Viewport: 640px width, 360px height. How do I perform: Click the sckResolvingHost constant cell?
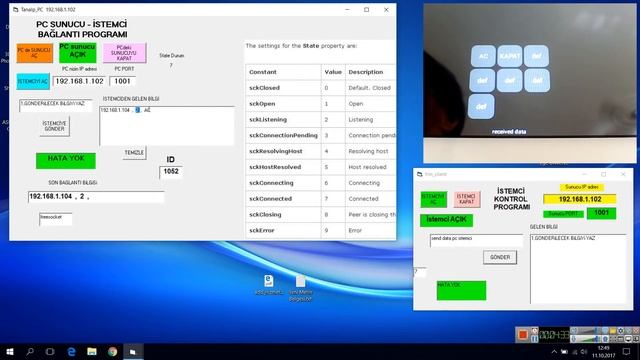point(283,151)
